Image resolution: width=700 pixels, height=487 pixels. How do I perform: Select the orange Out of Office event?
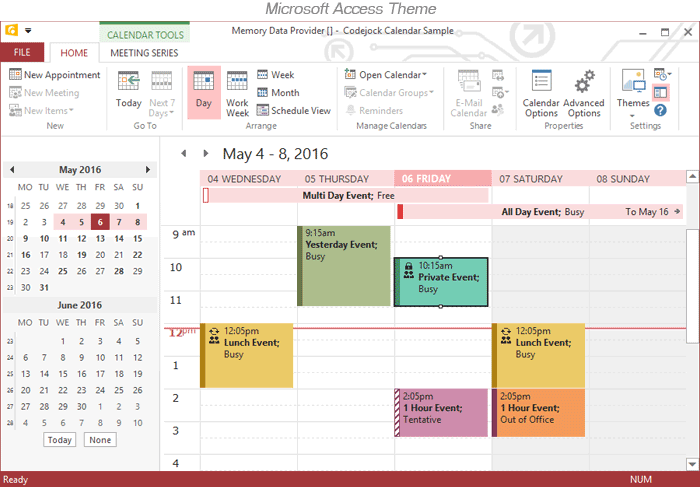click(538, 412)
